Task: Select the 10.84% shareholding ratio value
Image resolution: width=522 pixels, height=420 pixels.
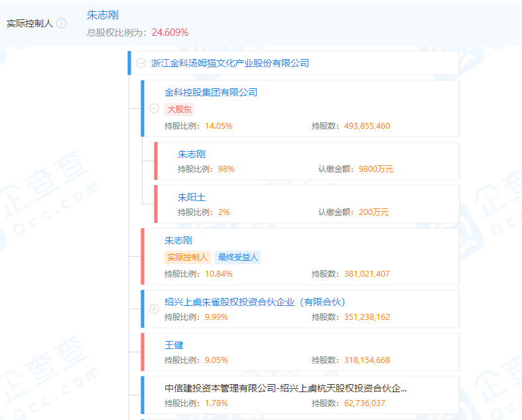Action: click(219, 274)
